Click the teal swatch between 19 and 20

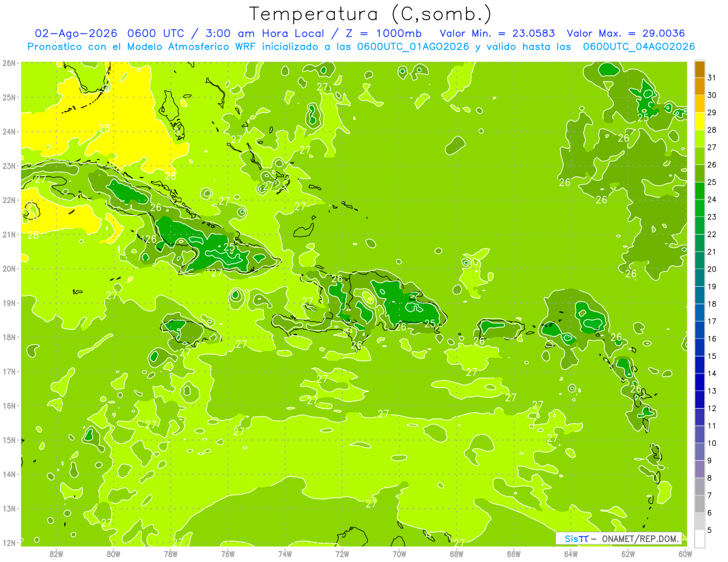pyautogui.click(x=699, y=278)
